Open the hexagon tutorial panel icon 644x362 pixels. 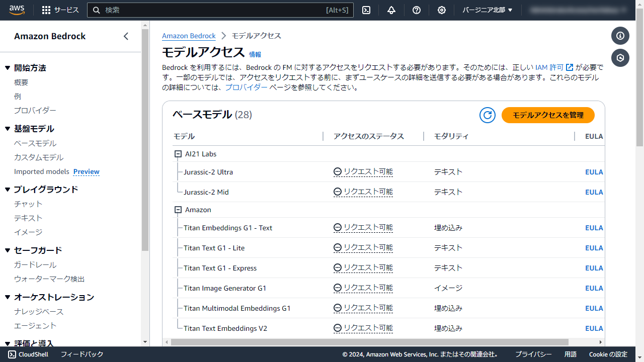click(x=620, y=58)
